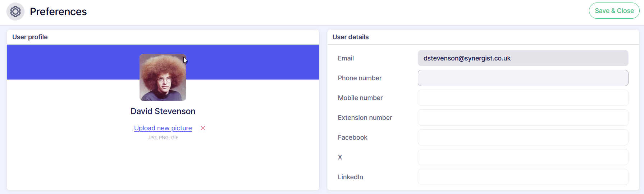Click the JPG, PNG, GIF hint text
The height and width of the screenshot is (194, 644).
point(163,138)
